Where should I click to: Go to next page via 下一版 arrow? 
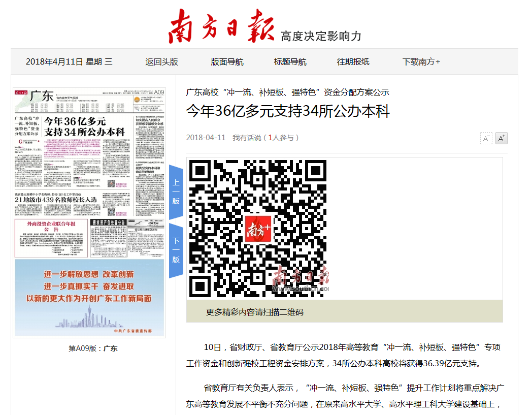[x=176, y=250]
